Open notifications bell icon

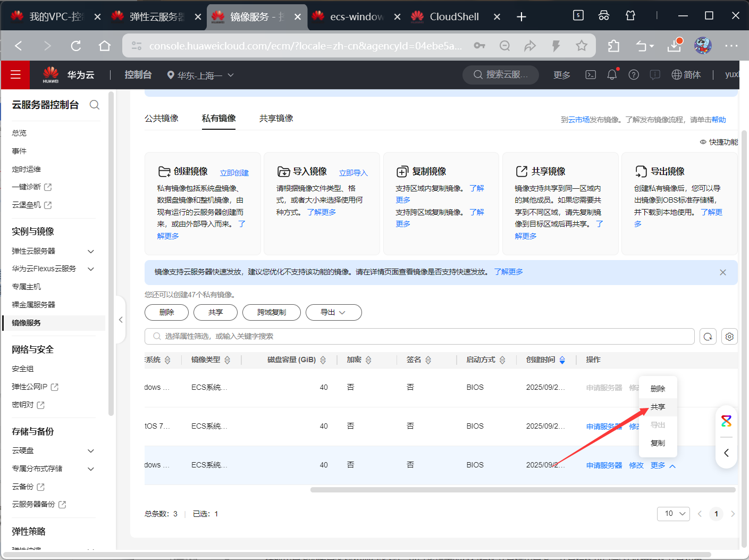(612, 75)
